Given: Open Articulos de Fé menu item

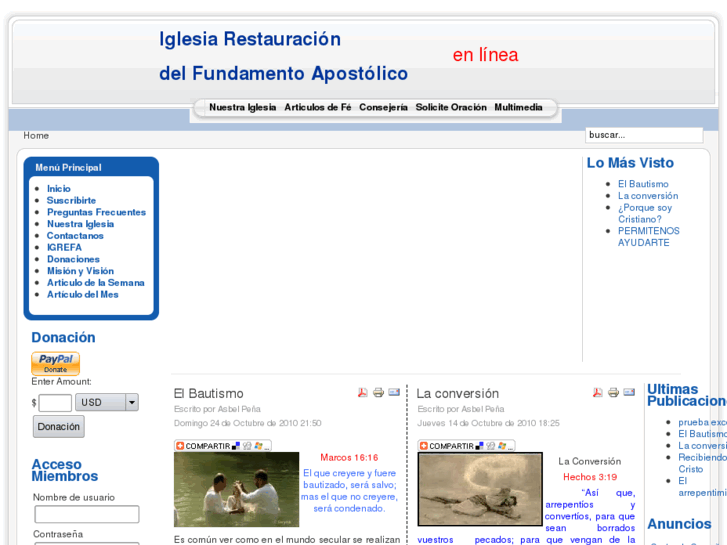Looking at the screenshot, I should 318,107.
